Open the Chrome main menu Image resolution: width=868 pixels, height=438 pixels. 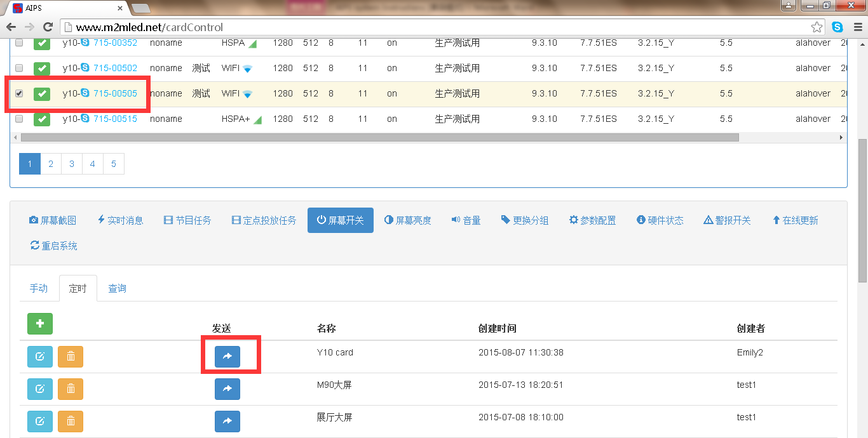click(857, 27)
